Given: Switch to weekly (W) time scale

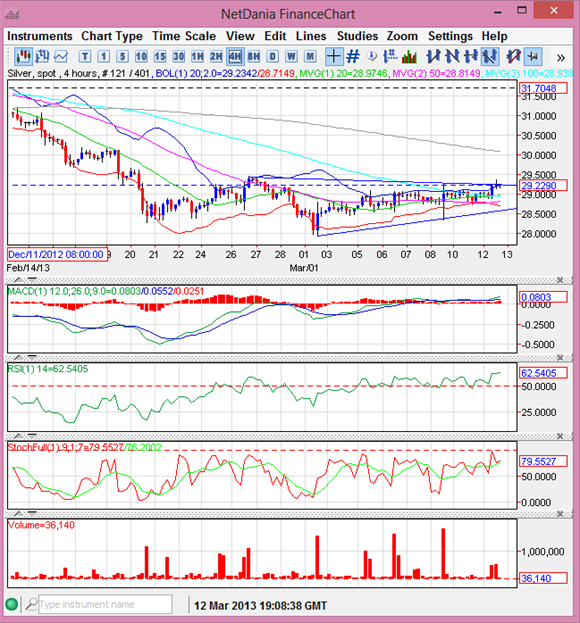Looking at the screenshot, I should tap(291, 56).
